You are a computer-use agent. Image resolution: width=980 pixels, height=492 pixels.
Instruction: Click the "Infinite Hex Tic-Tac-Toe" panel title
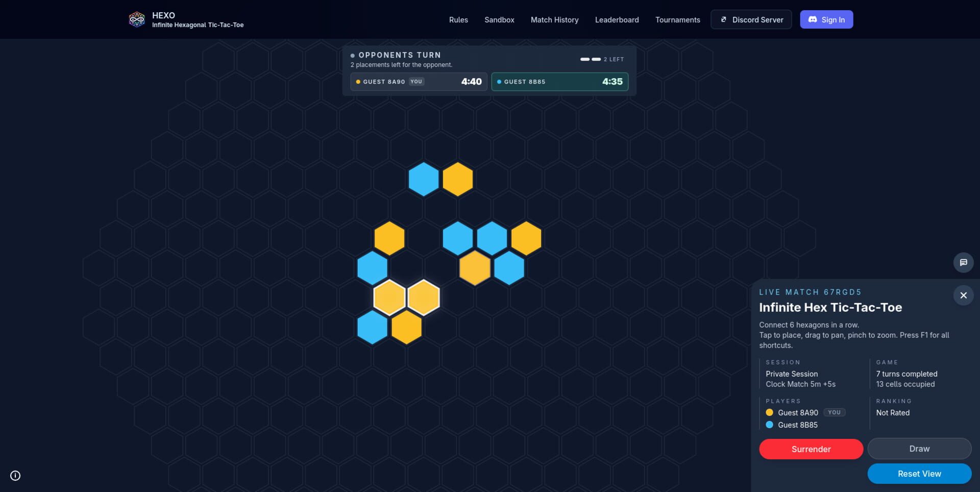click(x=830, y=307)
